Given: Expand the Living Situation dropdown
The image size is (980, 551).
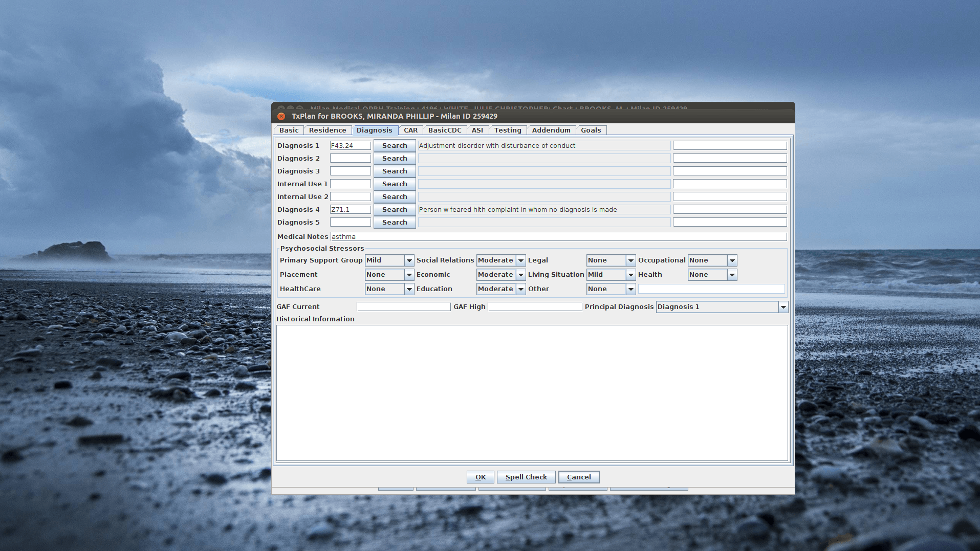Looking at the screenshot, I should pos(611,275).
